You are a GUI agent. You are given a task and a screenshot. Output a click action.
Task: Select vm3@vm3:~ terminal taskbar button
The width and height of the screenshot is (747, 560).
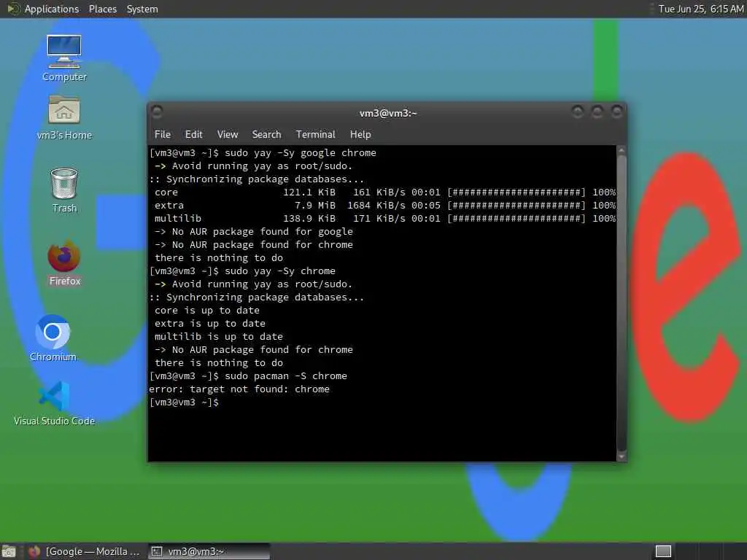[209, 551]
